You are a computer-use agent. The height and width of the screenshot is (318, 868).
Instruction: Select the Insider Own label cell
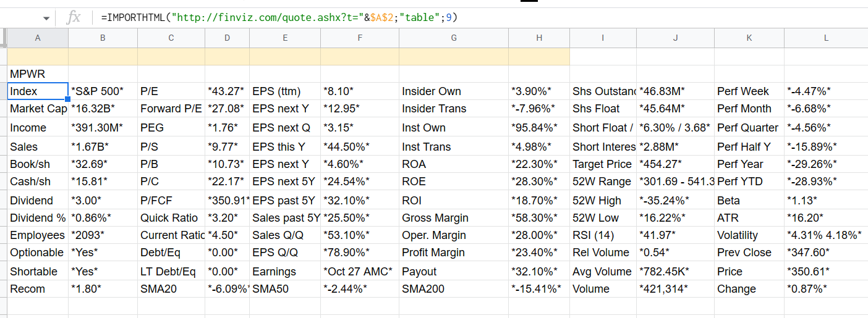453,91
